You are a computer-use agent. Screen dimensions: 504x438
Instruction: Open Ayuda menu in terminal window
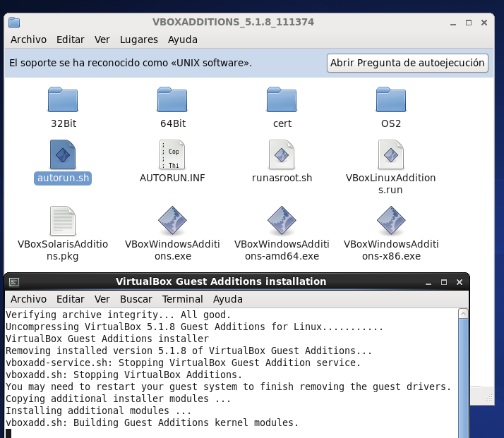tap(227, 299)
